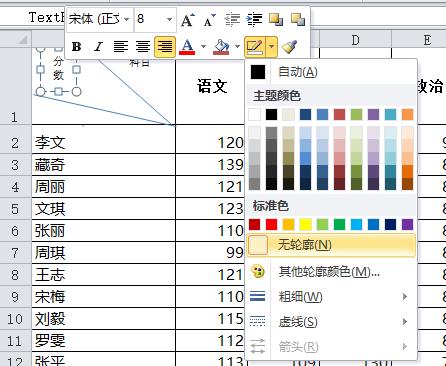Click the Send to Back icon
The width and height of the screenshot is (446, 366).
(x=298, y=19)
